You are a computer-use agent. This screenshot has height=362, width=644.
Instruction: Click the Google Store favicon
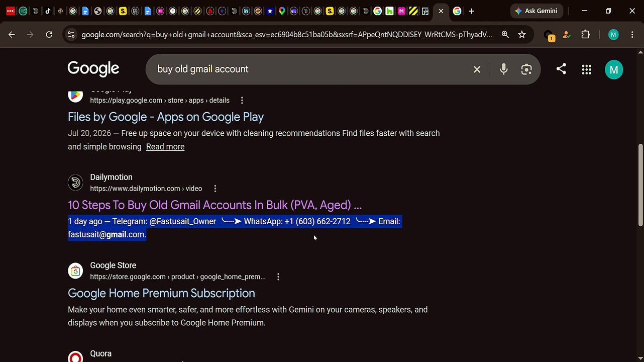pyautogui.click(x=75, y=271)
